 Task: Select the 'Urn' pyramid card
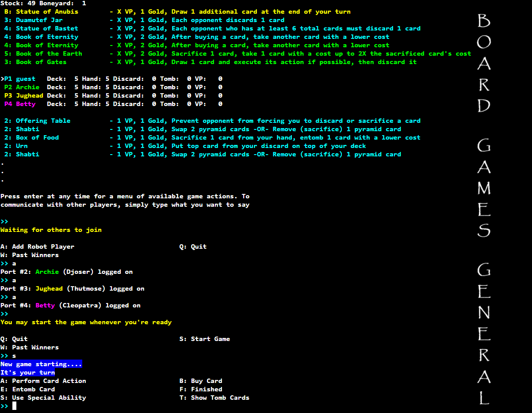pos(22,146)
